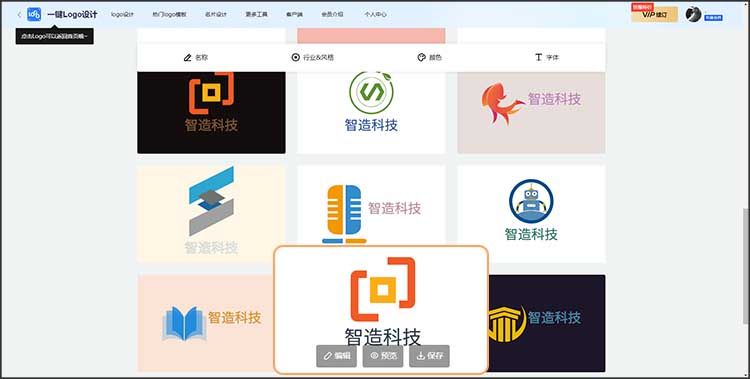
Task: Click the blue 一键Logo设计 brand icon
Action: (x=34, y=14)
